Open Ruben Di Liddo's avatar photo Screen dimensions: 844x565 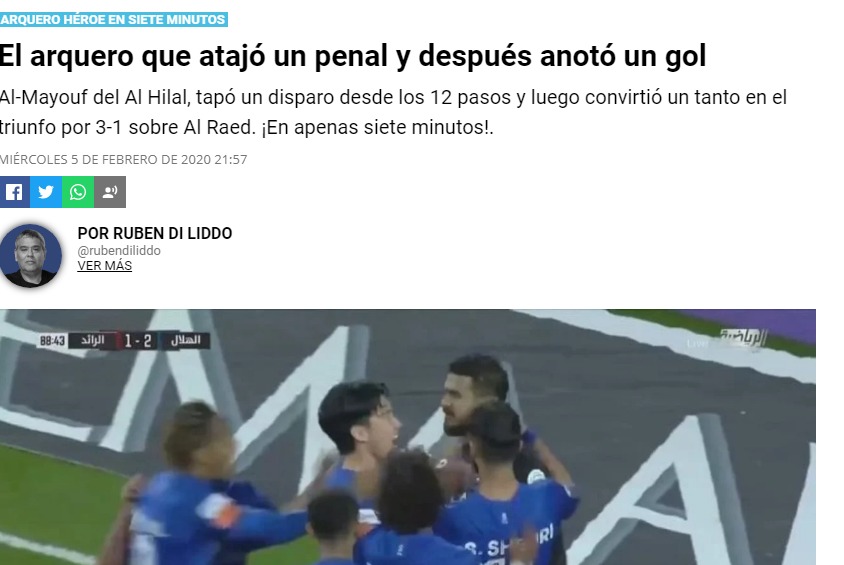[x=30, y=256]
